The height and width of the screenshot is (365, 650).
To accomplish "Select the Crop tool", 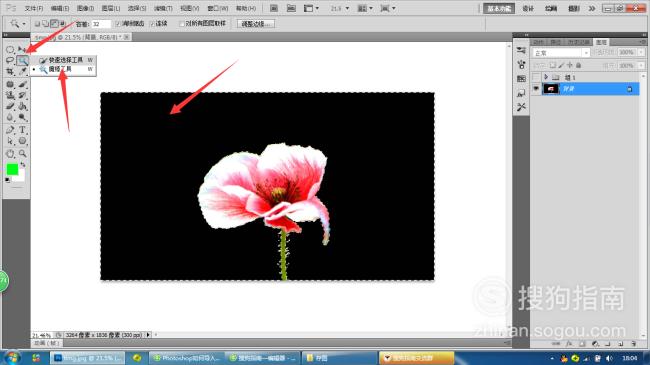I will pos(10,72).
